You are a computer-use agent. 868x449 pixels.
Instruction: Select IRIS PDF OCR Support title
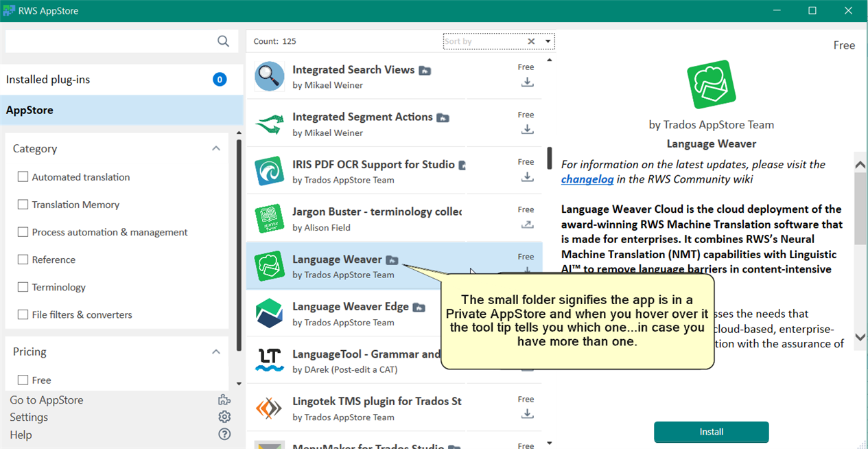pos(373,164)
